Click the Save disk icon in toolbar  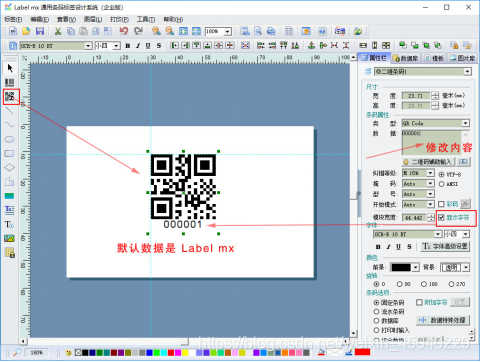pyautogui.click(x=40, y=31)
